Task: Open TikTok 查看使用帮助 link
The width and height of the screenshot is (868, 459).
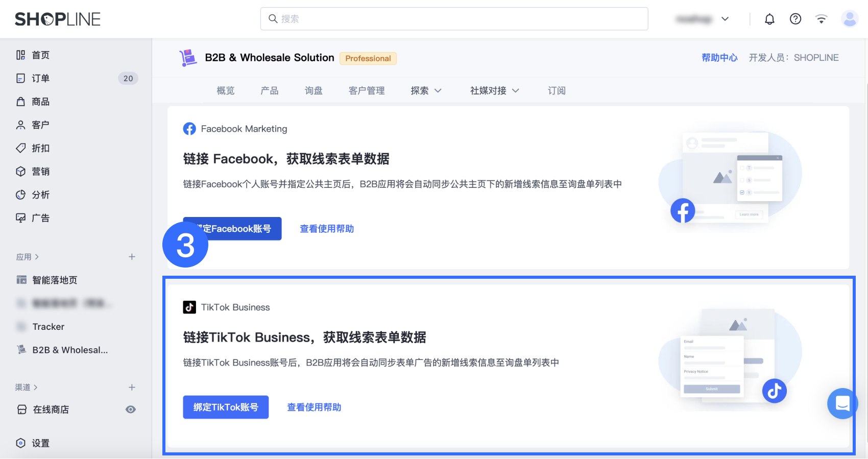Action: pyautogui.click(x=314, y=407)
